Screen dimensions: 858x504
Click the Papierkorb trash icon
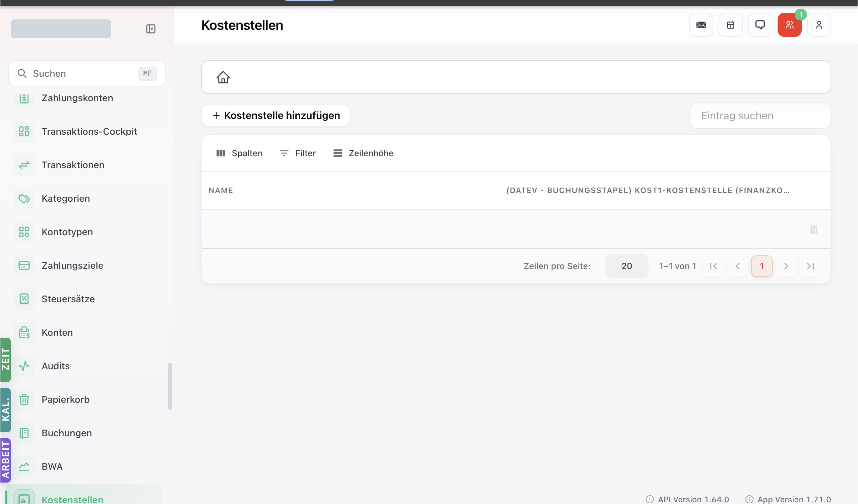click(x=24, y=399)
